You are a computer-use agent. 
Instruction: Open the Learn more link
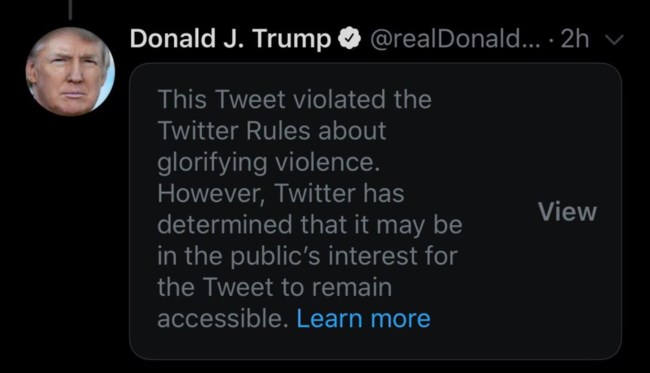click(x=364, y=319)
